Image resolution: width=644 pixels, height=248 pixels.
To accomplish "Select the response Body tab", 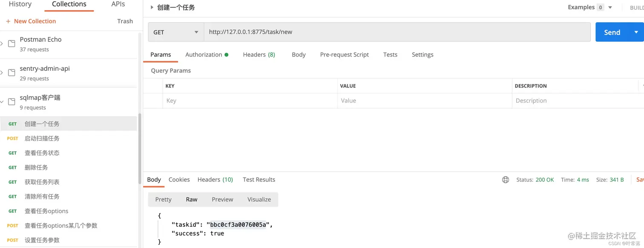I will pyautogui.click(x=154, y=179).
